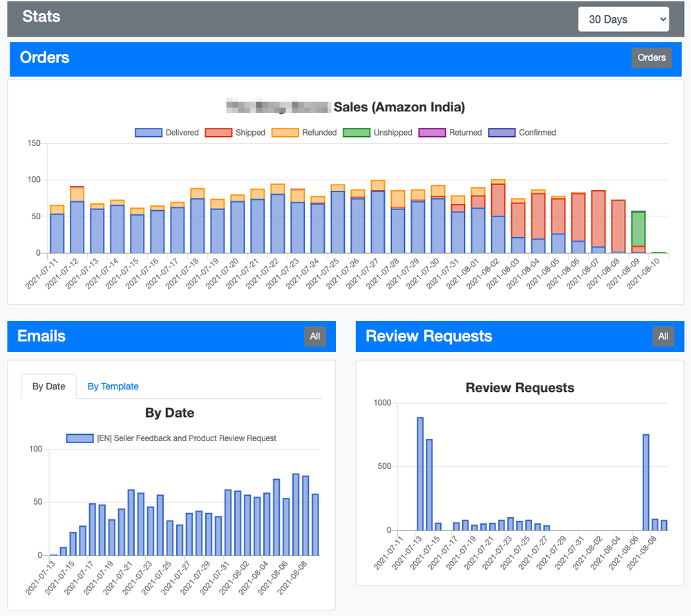Toggle the Returned legend swatch
Screen dimensions: 691x616
[x=432, y=133]
